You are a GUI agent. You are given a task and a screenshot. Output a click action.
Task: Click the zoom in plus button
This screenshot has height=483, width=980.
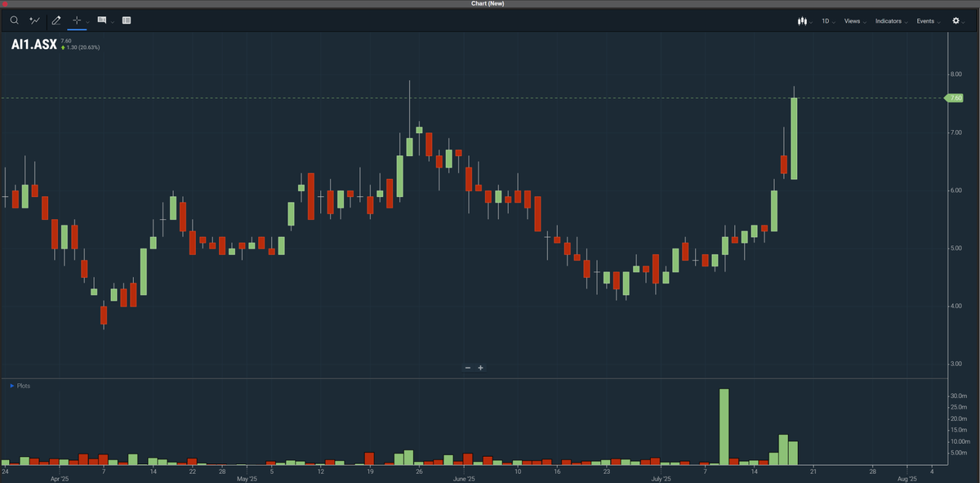pyautogui.click(x=480, y=368)
